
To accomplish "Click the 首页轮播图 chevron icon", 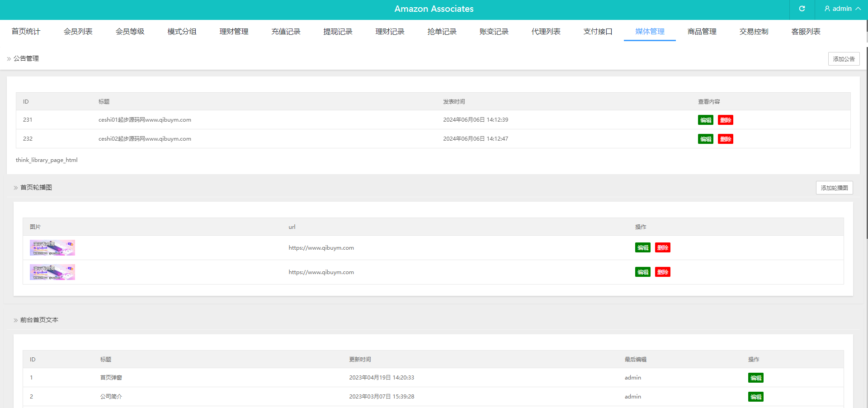I will (16, 188).
